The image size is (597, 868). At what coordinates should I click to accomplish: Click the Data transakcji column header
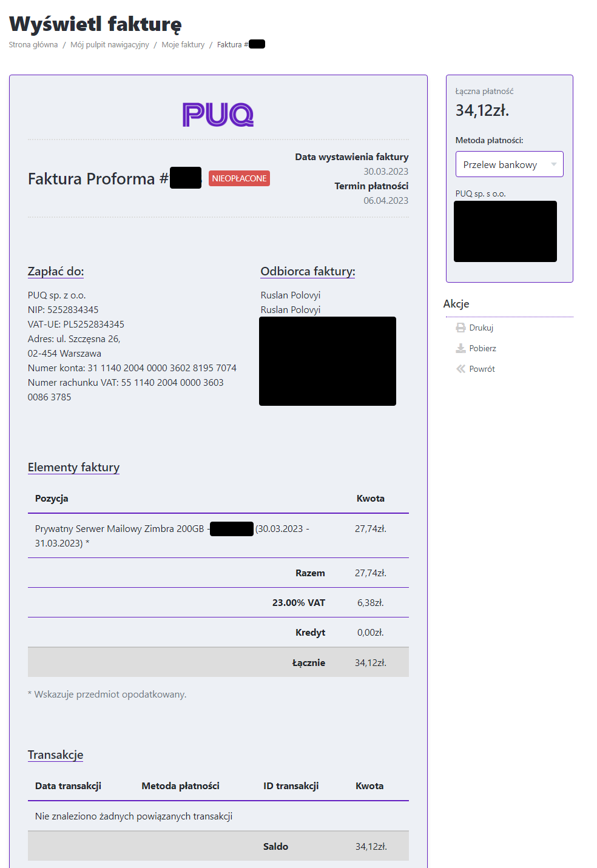click(x=68, y=786)
